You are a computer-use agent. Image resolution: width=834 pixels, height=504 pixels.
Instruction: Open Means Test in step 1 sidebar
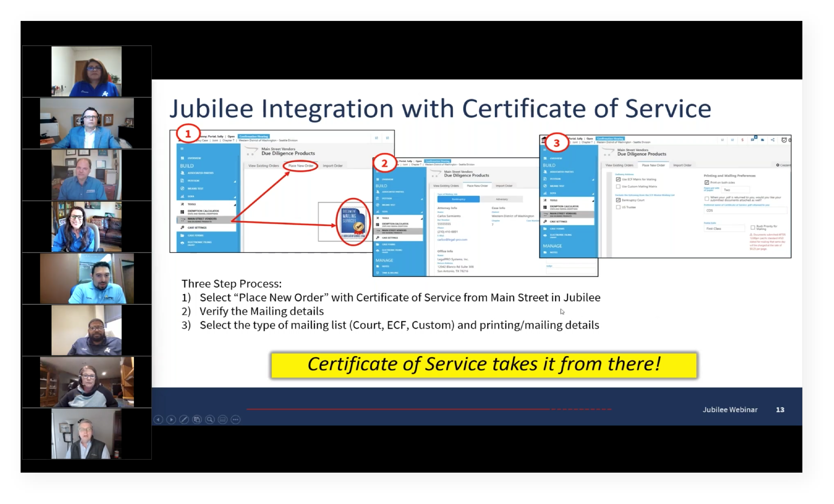click(195, 188)
